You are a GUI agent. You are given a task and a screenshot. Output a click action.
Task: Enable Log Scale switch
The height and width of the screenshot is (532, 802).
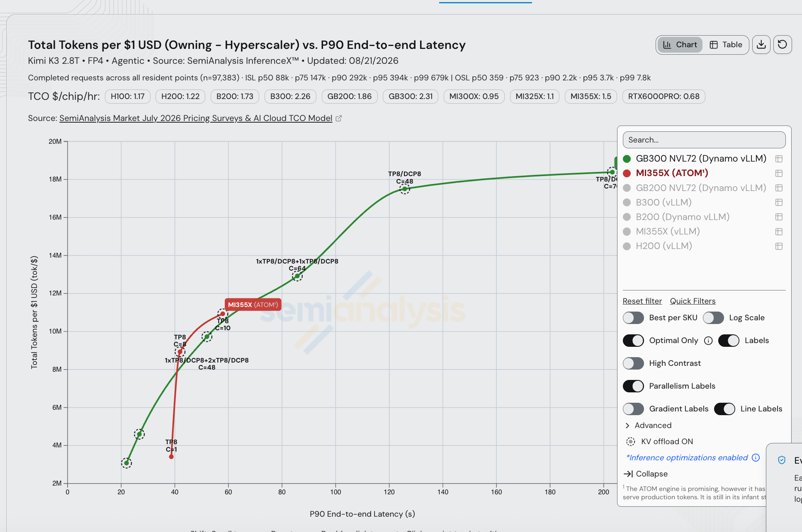[x=713, y=318]
